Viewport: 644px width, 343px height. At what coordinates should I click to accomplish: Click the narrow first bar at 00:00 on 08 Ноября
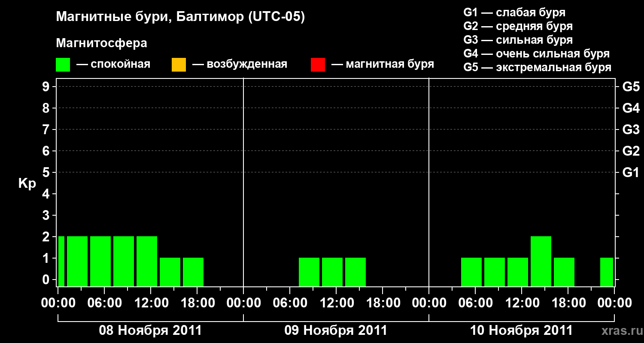(61, 261)
